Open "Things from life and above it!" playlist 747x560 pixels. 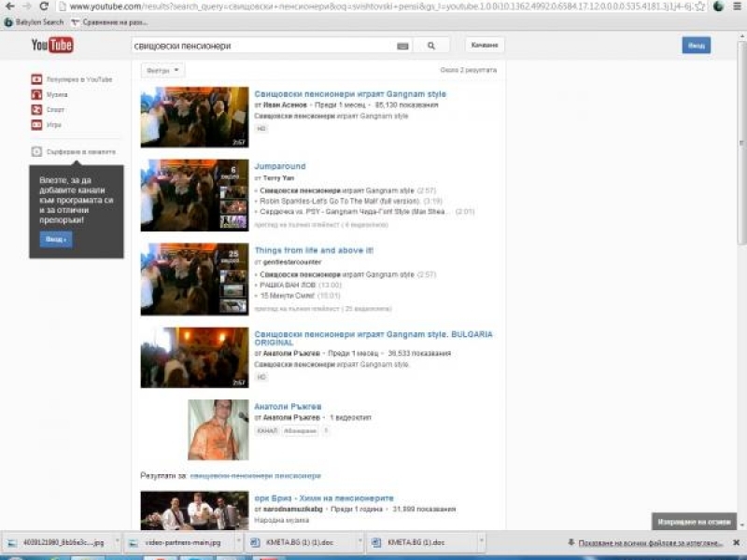tap(314, 250)
